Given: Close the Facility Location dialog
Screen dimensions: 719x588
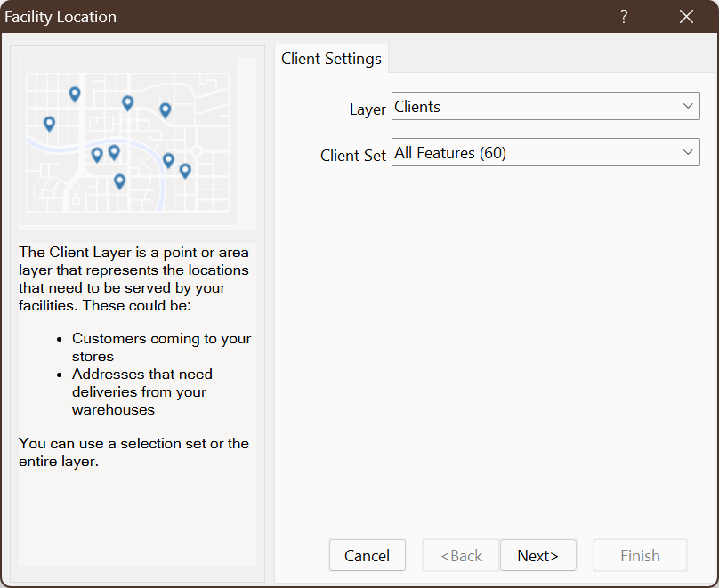Looking at the screenshot, I should click(686, 17).
